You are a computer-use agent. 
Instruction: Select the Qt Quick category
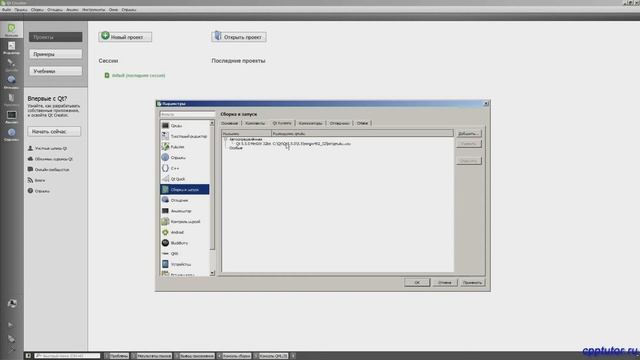[x=185, y=179]
